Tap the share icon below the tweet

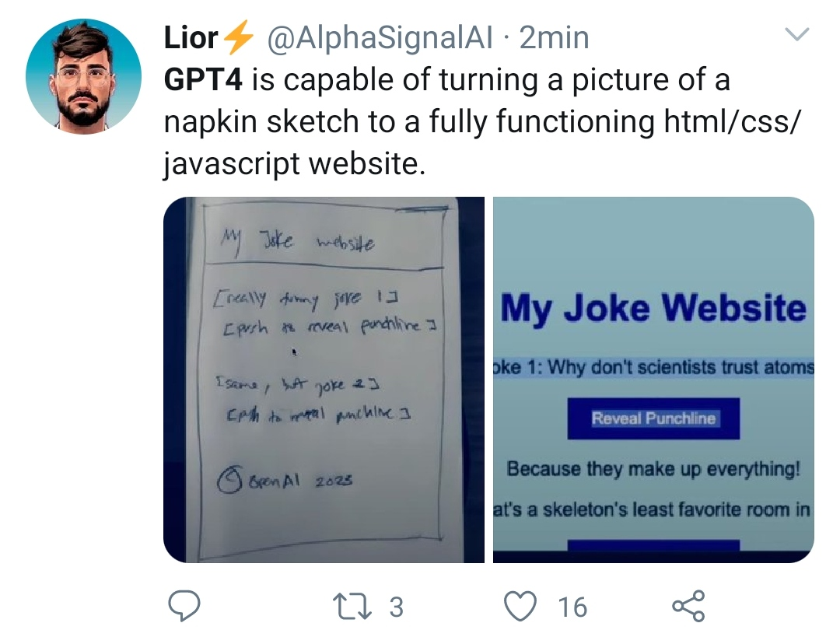[688, 607]
